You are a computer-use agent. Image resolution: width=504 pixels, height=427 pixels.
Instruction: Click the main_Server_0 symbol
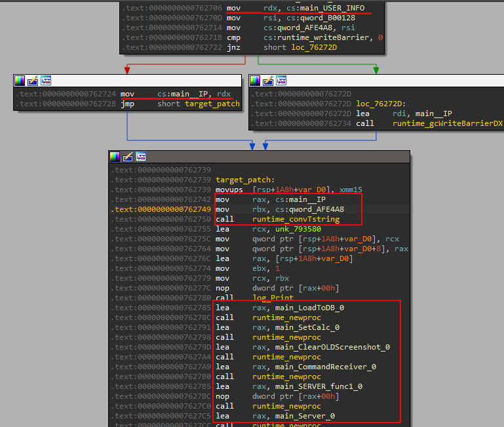pyautogui.click(x=305, y=416)
